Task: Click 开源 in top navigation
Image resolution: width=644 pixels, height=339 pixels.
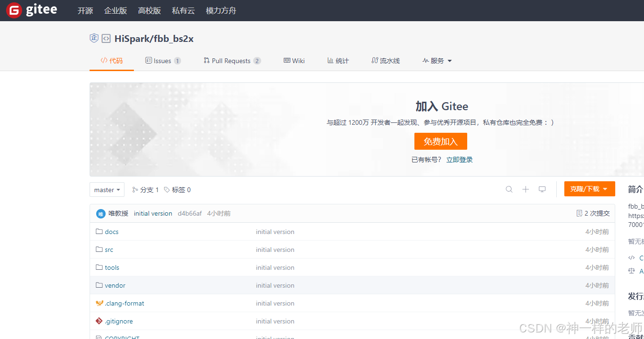Action: (85, 10)
